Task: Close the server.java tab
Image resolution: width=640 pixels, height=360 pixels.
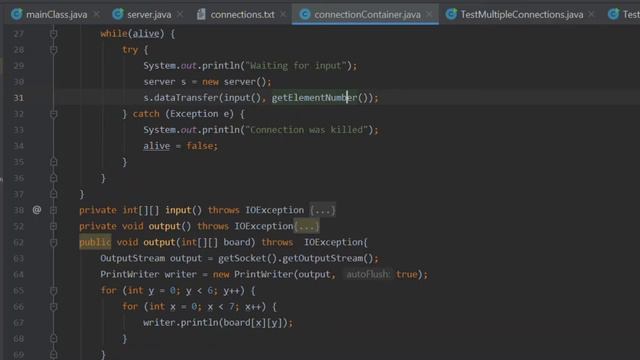Action: [x=180, y=15]
